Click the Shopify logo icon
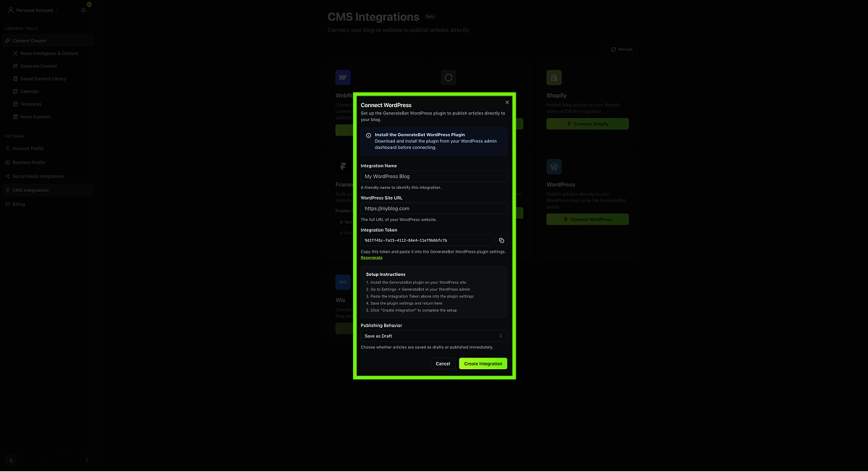868x472 pixels. coord(554,77)
